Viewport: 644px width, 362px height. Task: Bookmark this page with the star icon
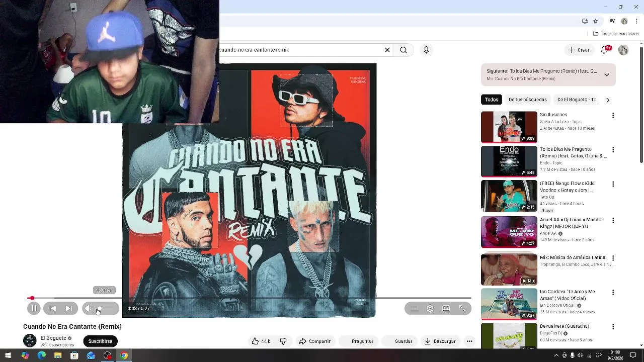(x=596, y=21)
